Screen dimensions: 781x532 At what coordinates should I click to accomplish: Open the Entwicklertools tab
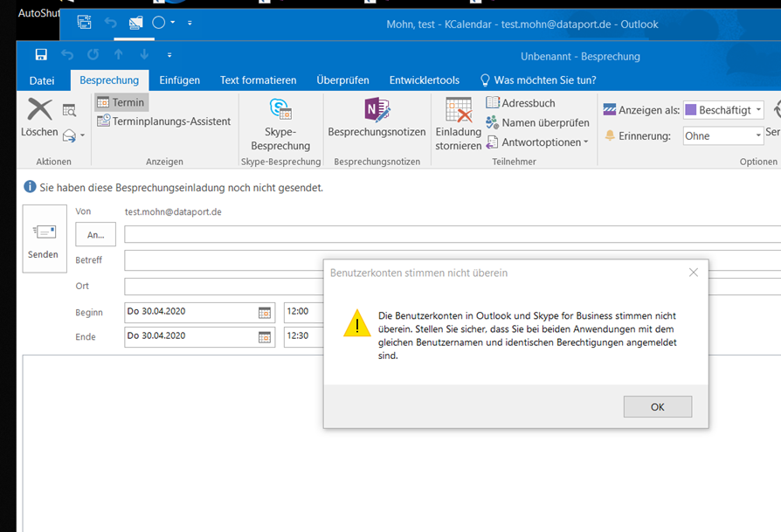[425, 80]
